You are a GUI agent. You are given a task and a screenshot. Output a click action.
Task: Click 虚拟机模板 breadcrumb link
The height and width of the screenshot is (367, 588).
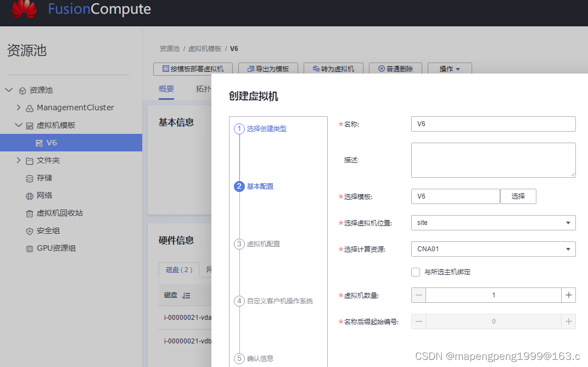coord(205,49)
